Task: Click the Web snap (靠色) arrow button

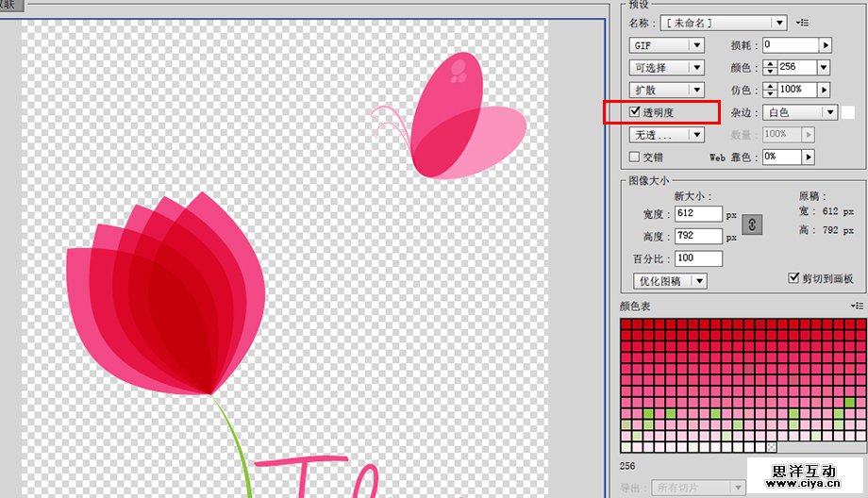Action: point(809,157)
